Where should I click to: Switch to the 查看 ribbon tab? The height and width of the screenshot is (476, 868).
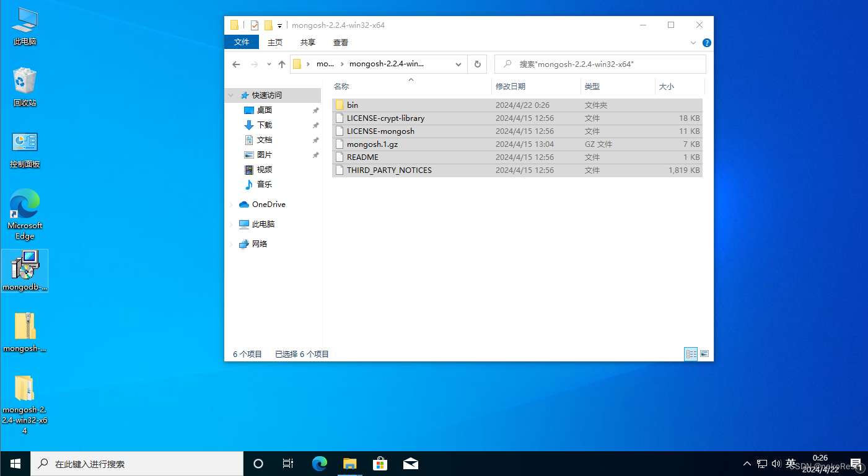[x=341, y=42]
